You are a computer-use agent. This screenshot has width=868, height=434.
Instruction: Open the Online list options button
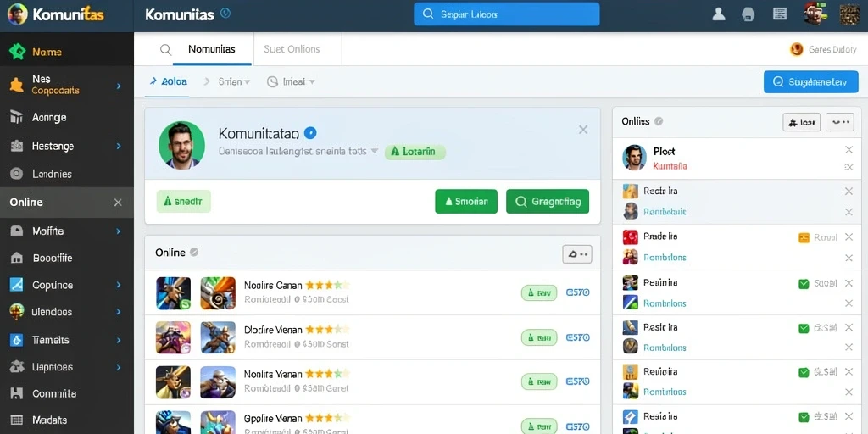pos(577,254)
